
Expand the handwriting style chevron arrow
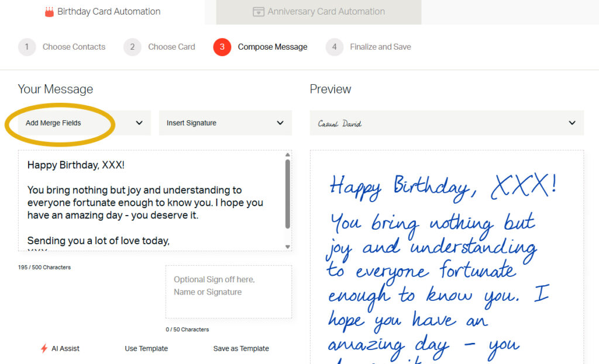pos(572,123)
